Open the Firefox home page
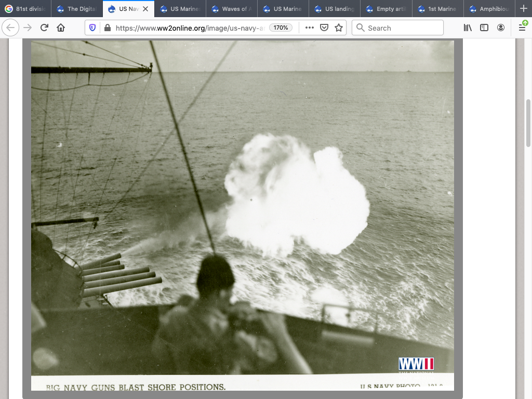 point(61,28)
